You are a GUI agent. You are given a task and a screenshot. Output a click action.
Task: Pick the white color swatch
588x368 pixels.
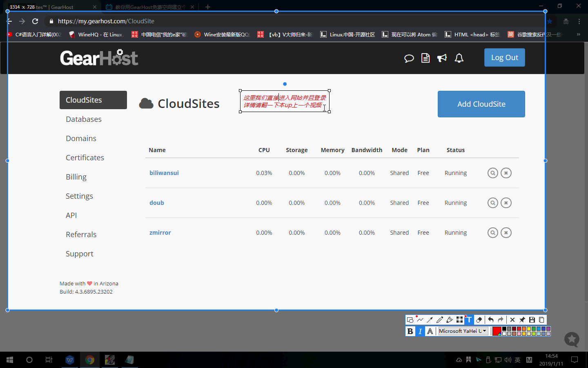(504, 334)
